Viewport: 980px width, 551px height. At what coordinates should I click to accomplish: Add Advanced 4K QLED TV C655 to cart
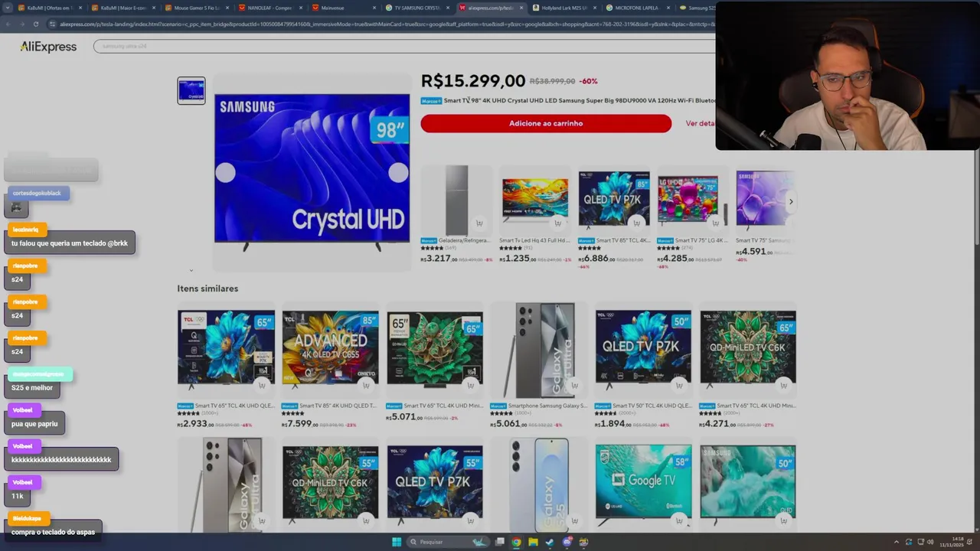point(366,386)
